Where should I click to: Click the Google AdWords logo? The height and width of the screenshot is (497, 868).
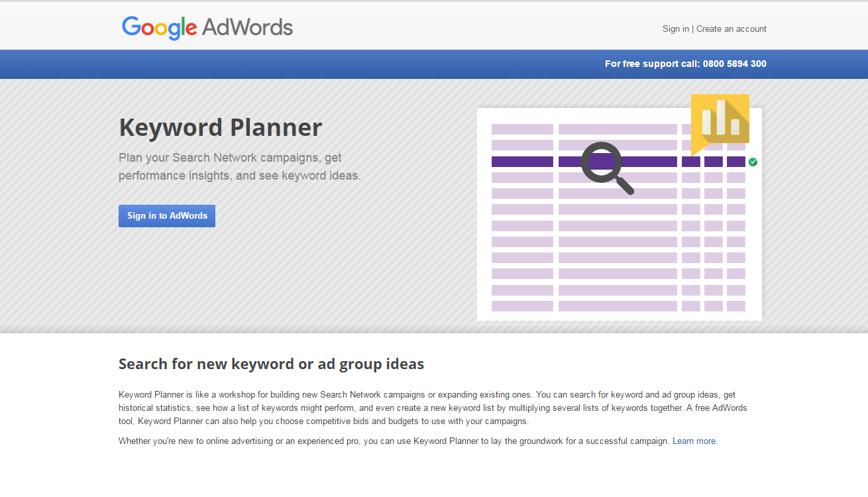point(207,28)
